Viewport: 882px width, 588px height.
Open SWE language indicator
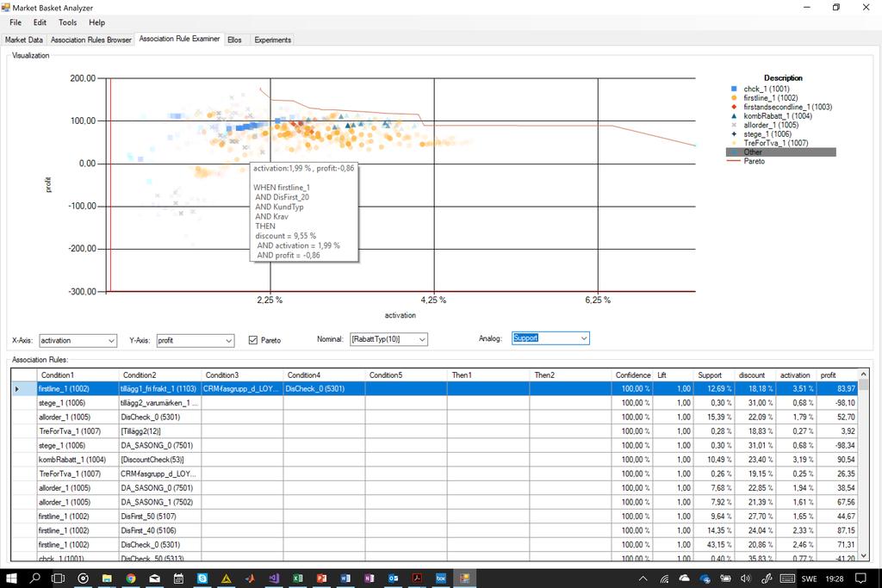point(809,579)
